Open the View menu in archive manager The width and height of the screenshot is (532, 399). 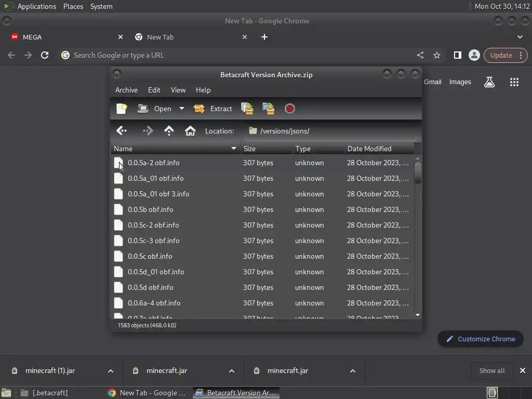pyautogui.click(x=178, y=90)
